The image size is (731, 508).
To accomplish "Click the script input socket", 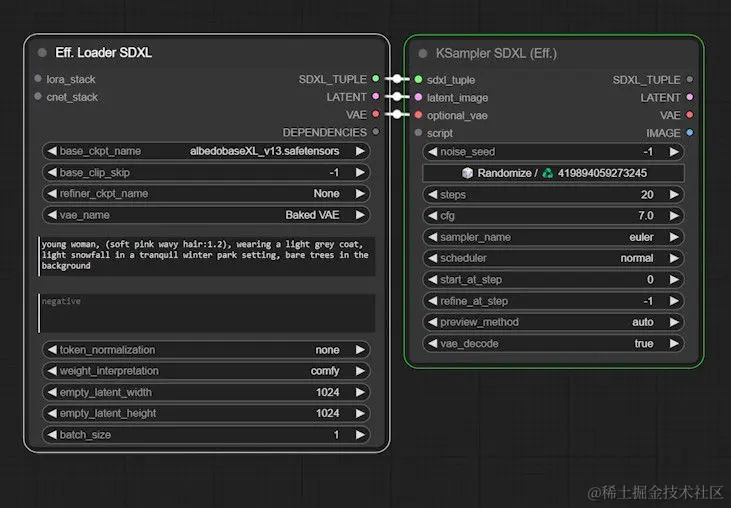I will point(418,132).
